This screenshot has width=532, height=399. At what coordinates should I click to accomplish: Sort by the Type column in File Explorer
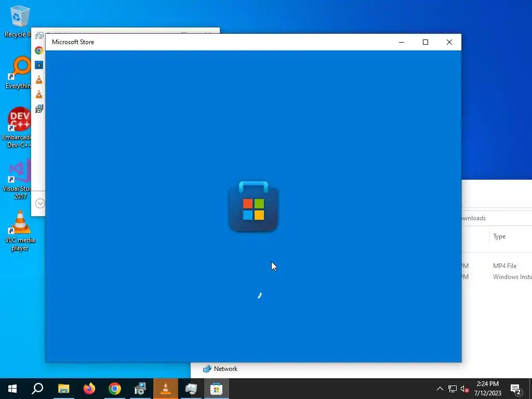click(x=499, y=236)
